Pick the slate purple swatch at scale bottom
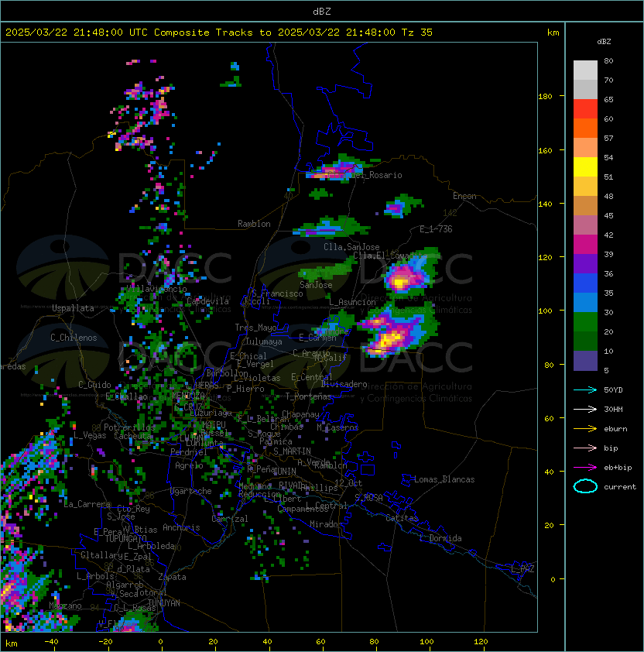The height and width of the screenshot is (652, 644). tap(585, 361)
